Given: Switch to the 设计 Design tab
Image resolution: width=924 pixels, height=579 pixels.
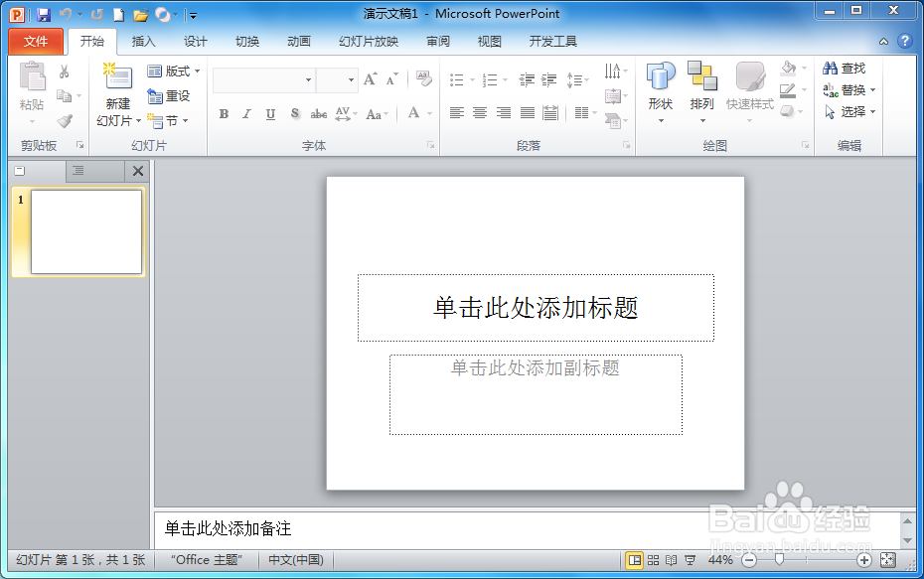Looking at the screenshot, I should tap(195, 42).
